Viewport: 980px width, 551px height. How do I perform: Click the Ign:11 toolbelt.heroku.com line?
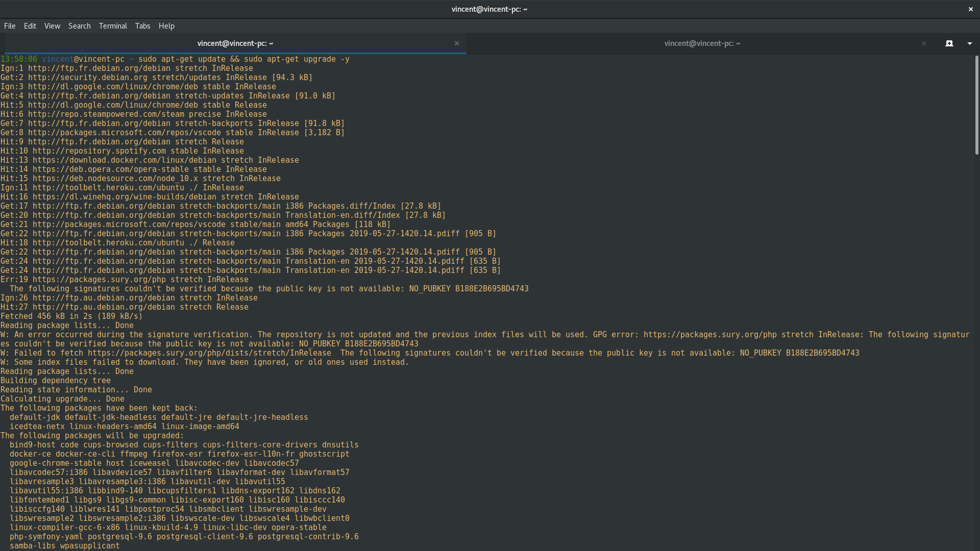point(122,188)
